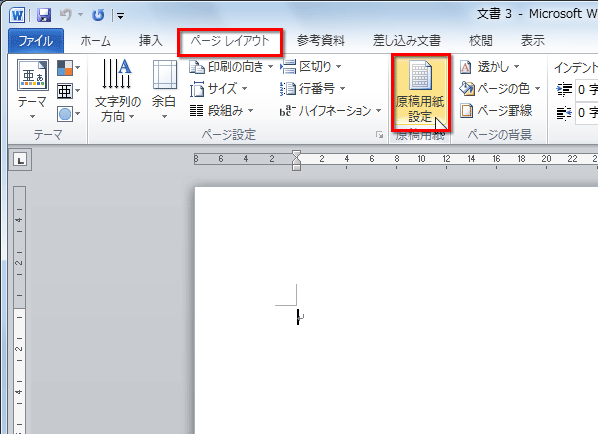
Task: Save the document with floppy disk icon
Action: tap(44, 15)
